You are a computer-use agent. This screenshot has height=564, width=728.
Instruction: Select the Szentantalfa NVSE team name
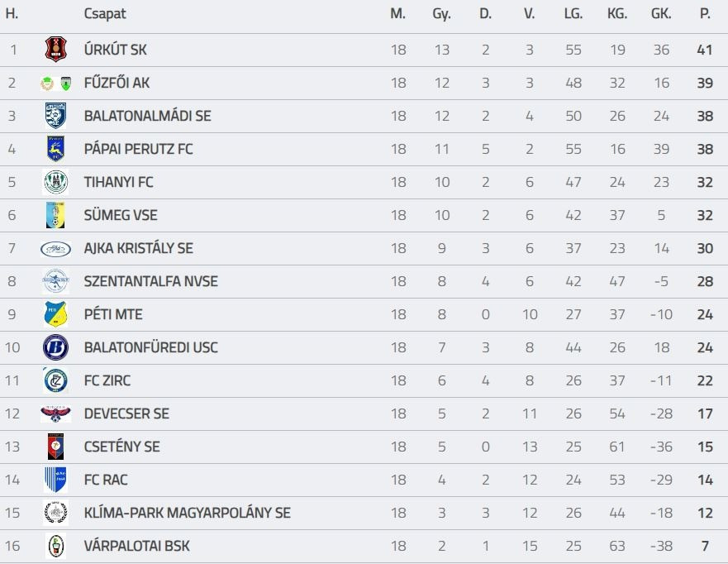tap(151, 281)
